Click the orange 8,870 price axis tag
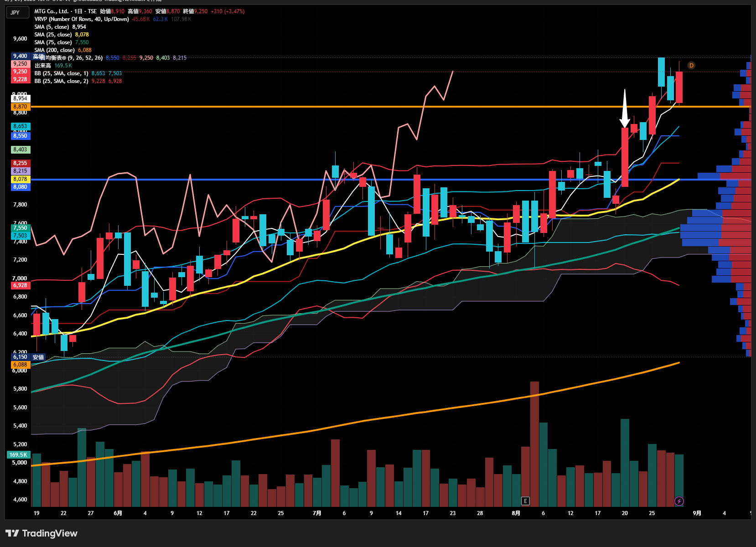Viewport: 756px width, 547px height. (21, 107)
